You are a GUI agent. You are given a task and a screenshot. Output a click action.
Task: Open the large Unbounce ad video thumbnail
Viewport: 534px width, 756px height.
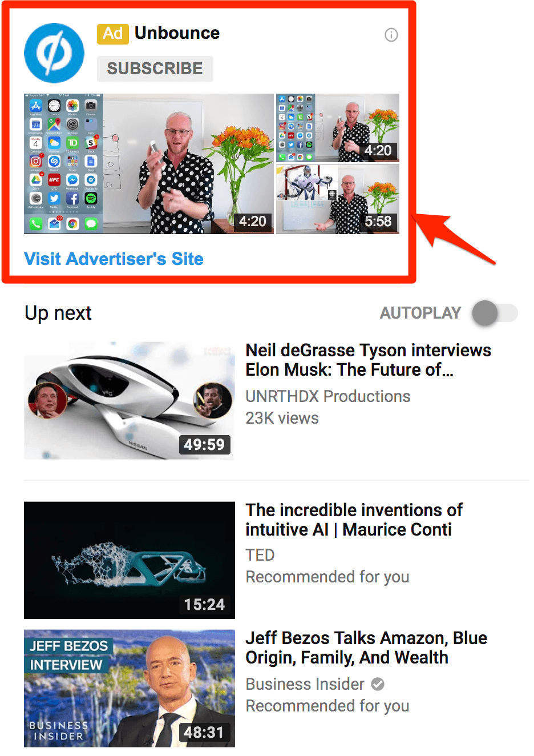[149, 164]
